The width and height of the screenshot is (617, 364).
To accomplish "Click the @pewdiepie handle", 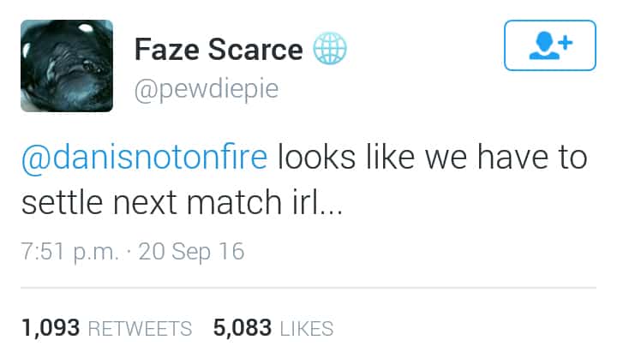I will pyautogui.click(x=207, y=88).
